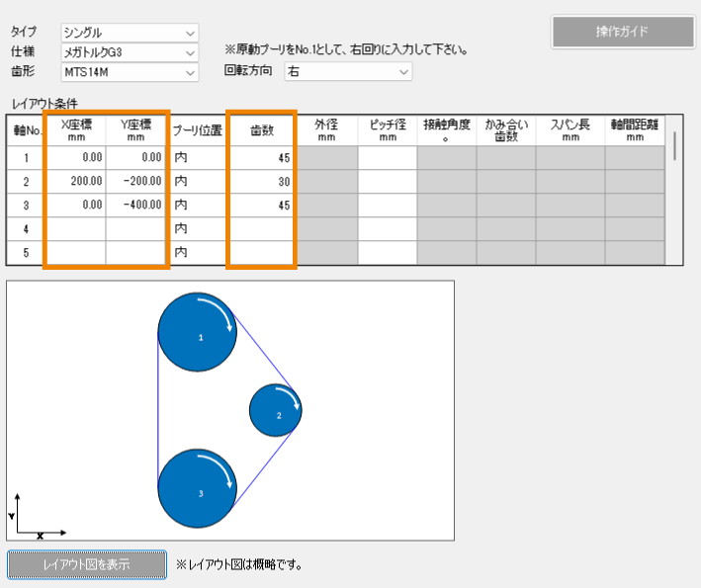Click ピッチ径 cell in row 4
This screenshot has height=588, width=701.
point(388,228)
